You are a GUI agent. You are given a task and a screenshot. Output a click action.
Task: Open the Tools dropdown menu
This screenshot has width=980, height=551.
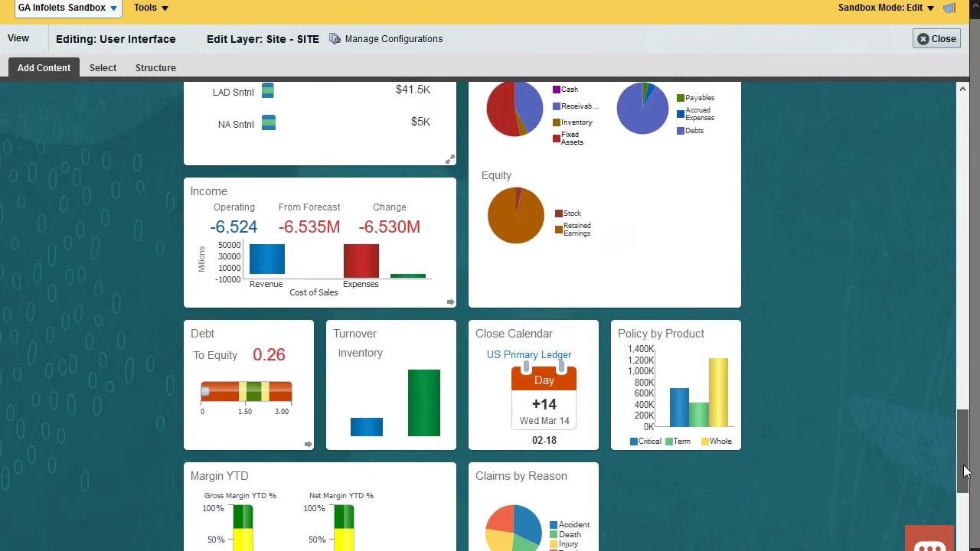(151, 8)
